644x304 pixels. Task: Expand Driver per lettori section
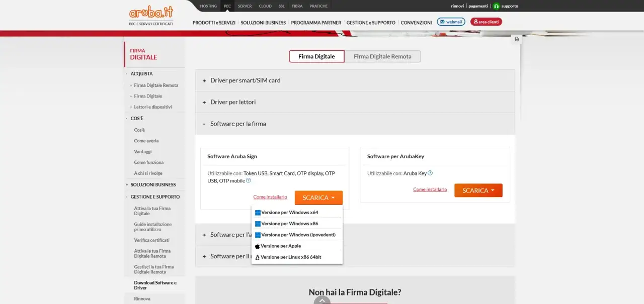355,102
